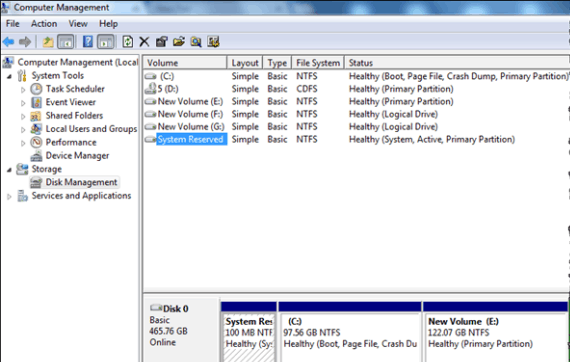Select Disk Management in the tree

81,182
